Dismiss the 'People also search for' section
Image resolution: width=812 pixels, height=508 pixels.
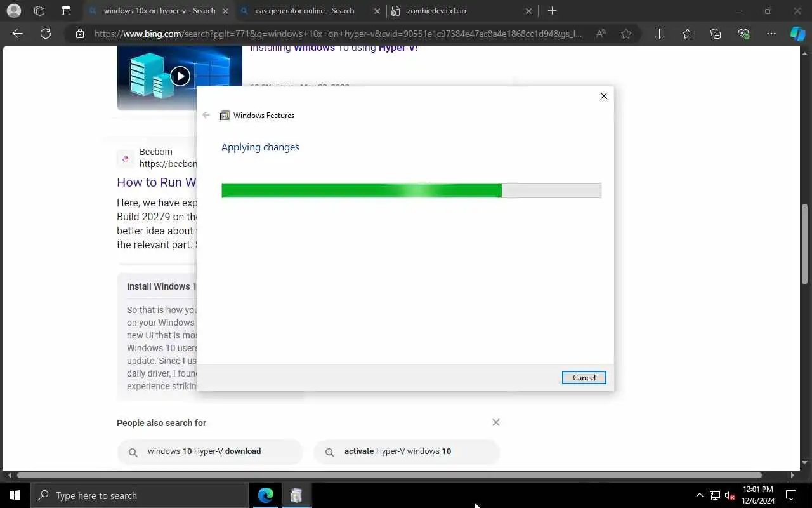pos(496,422)
